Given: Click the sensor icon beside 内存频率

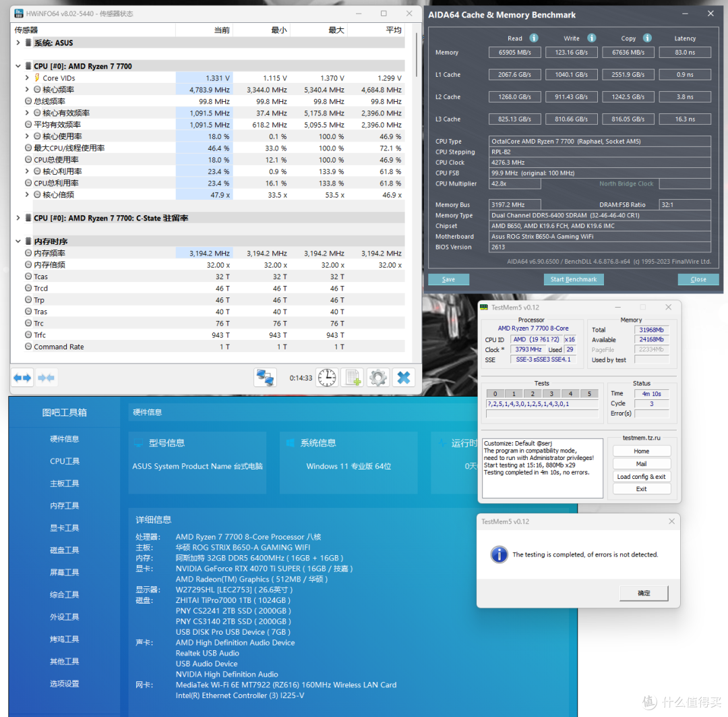Looking at the screenshot, I should coord(28,253).
